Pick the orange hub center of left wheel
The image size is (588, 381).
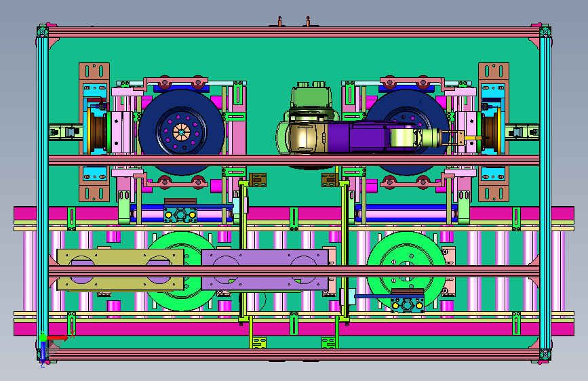click(182, 132)
